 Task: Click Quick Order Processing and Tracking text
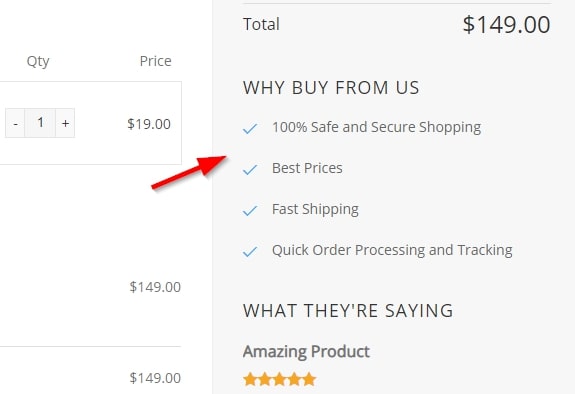point(392,251)
